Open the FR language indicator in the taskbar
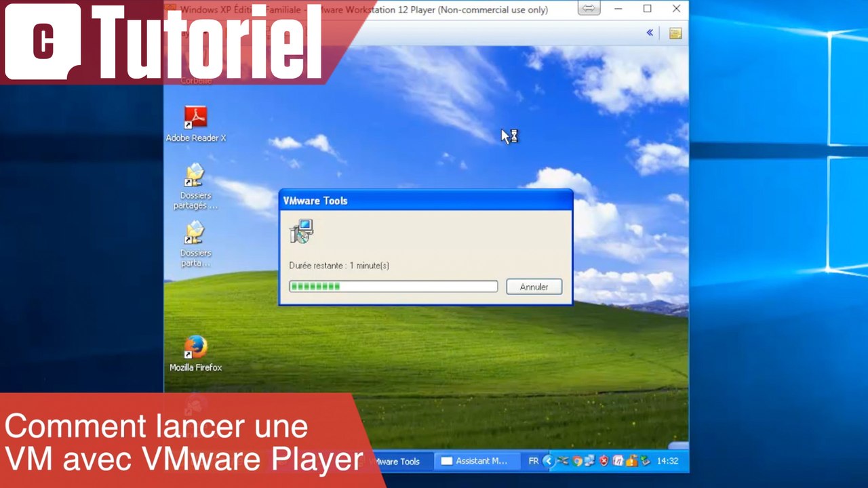 534,461
